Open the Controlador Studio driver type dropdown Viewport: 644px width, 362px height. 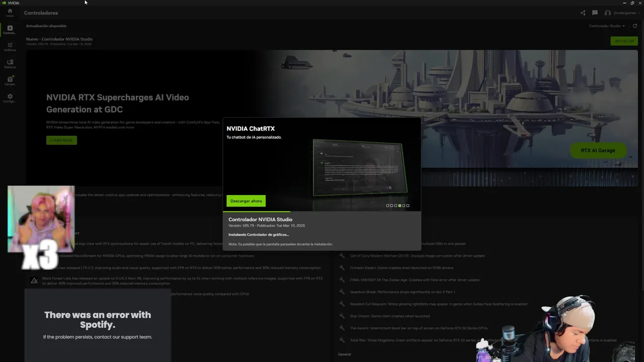(x=607, y=26)
